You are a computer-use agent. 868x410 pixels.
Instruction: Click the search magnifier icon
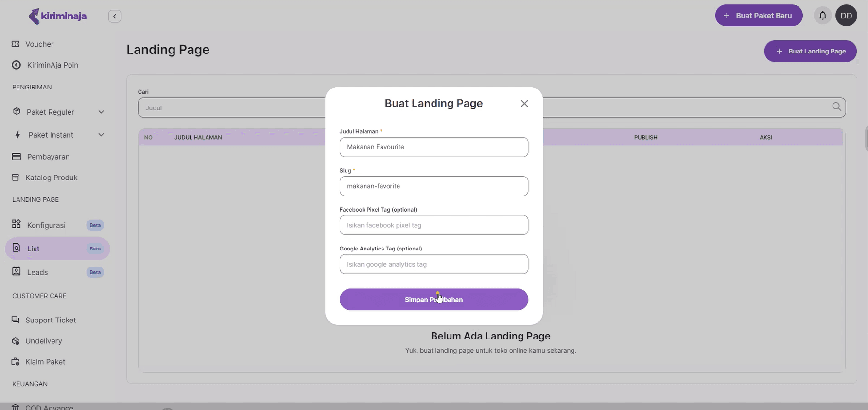pos(836,107)
